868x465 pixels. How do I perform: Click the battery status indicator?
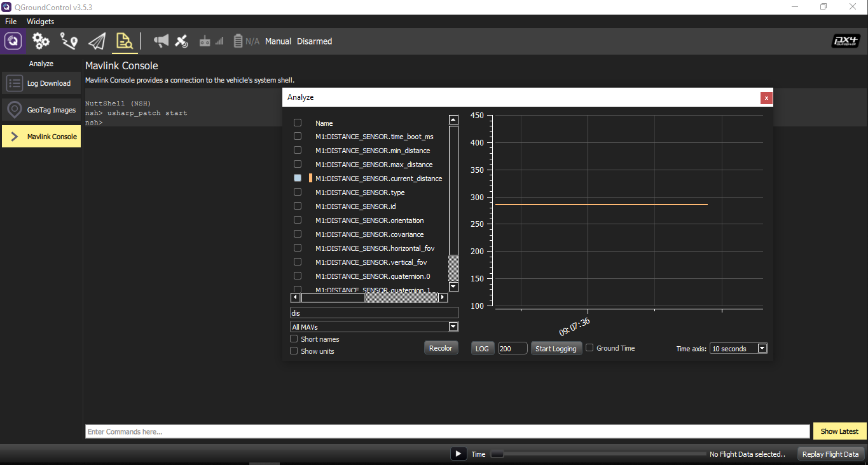coord(246,41)
